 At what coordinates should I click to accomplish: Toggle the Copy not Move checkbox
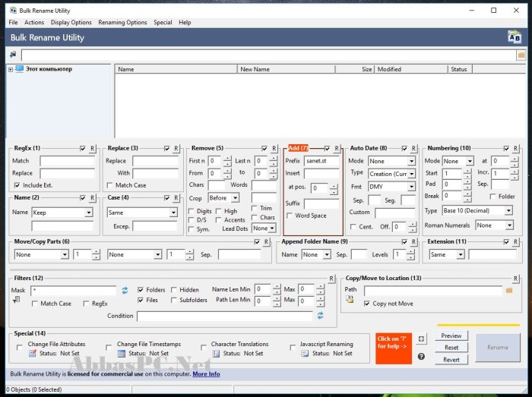[x=367, y=304]
